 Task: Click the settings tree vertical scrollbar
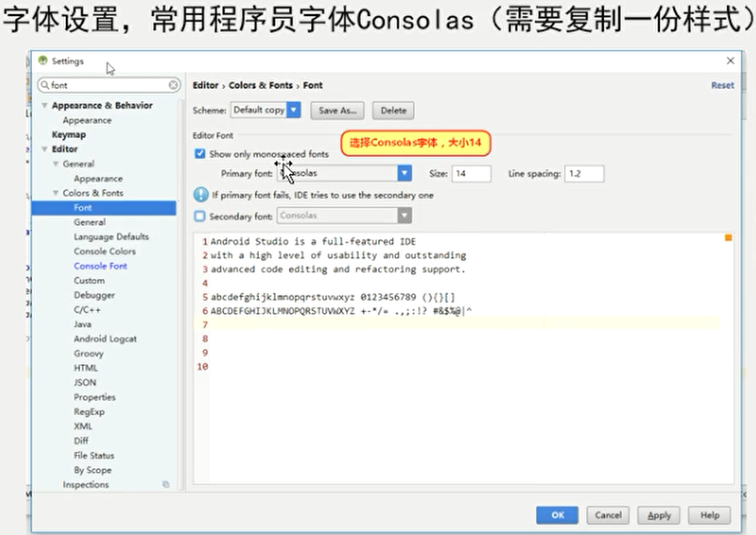pyautogui.click(x=181, y=294)
